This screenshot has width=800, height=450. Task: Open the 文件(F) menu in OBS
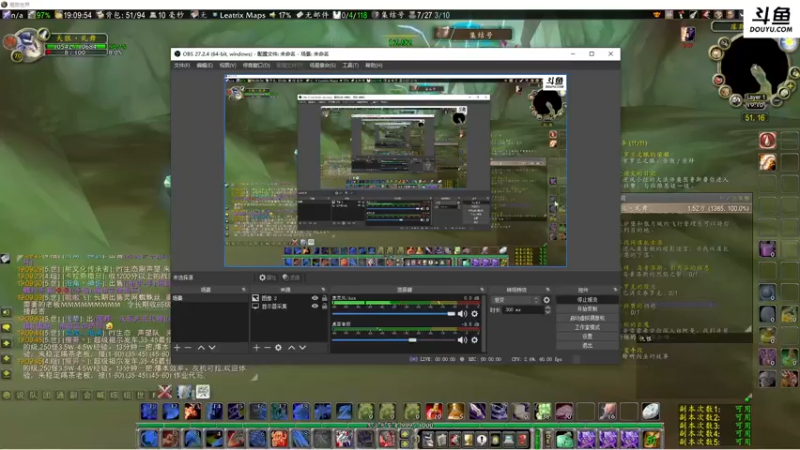[x=182, y=65]
